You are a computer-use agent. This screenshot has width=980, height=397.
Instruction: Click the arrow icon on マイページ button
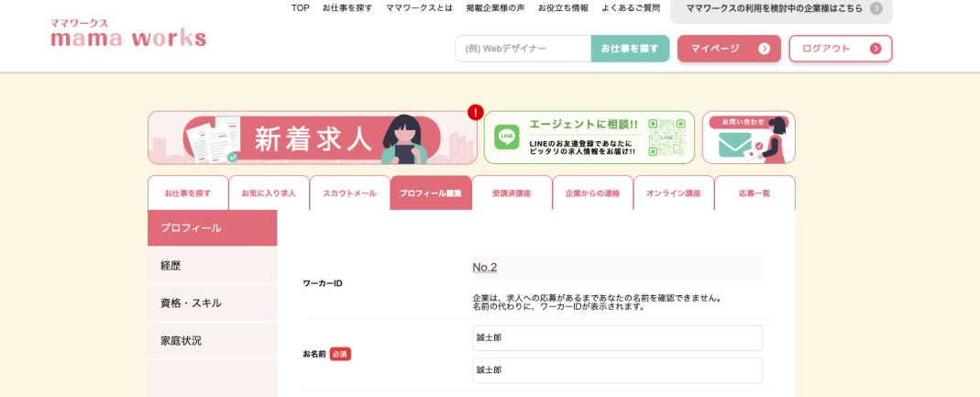point(764,49)
